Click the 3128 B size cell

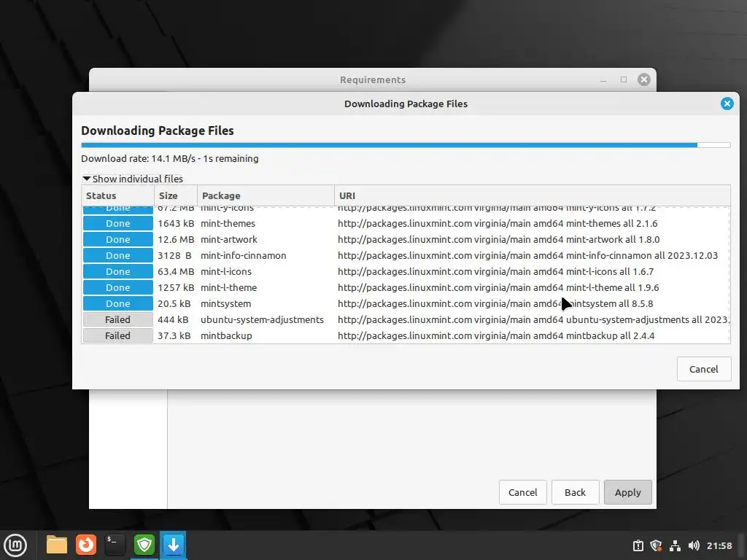(174, 255)
